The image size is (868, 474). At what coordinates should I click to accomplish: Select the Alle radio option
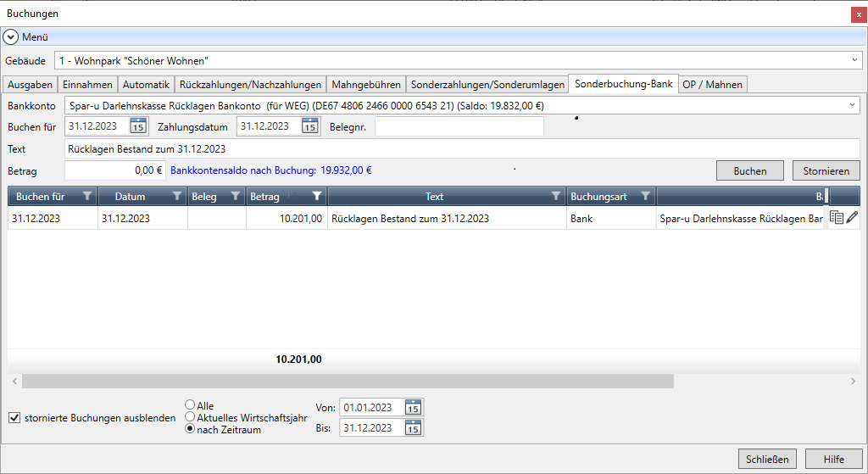click(x=190, y=406)
